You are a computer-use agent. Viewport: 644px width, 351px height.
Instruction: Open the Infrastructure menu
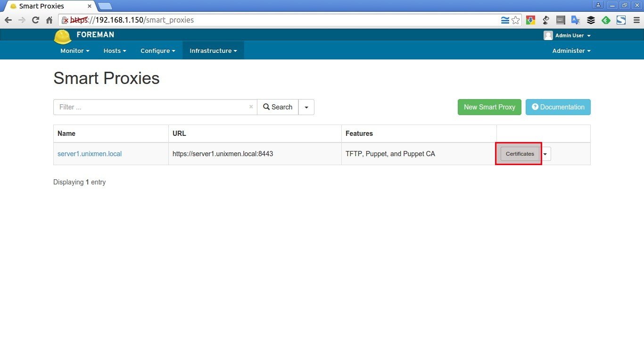click(x=213, y=50)
